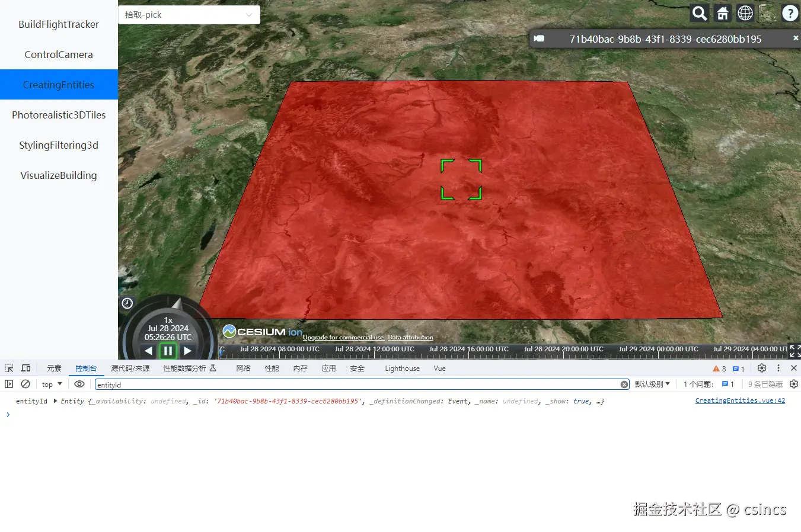Open VisualizeBuilding in the sidebar
The height and width of the screenshot is (532, 801).
click(59, 175)
